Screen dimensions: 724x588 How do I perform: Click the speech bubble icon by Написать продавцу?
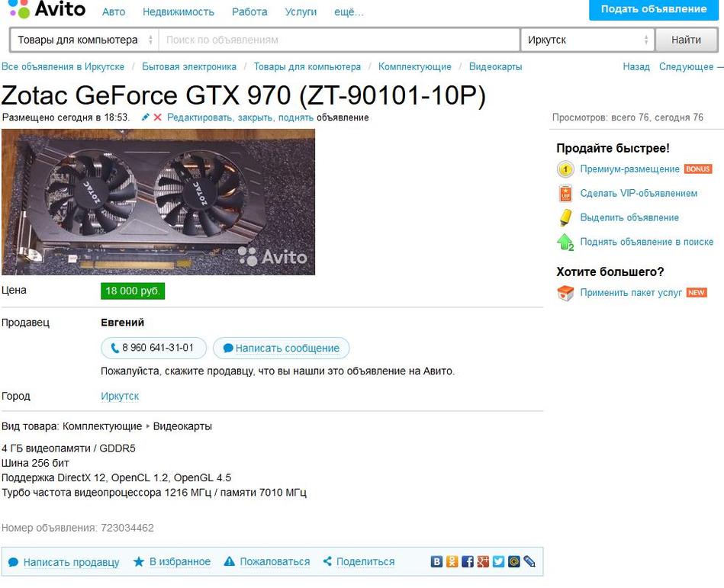click(x=14, y=562)
